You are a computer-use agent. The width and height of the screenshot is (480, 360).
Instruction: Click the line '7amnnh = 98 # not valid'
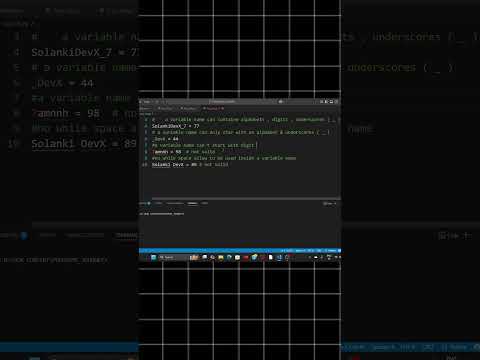click(184, 152)
